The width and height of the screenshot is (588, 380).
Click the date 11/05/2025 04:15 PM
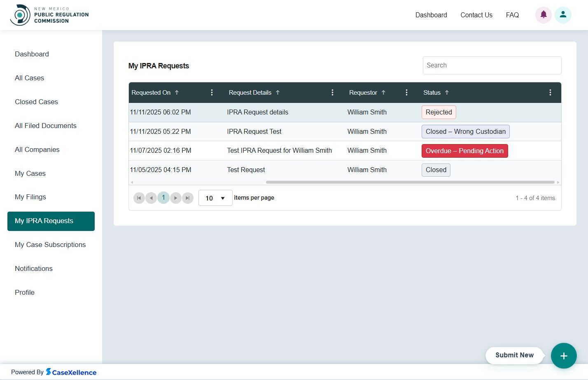[x=161, y=170]
